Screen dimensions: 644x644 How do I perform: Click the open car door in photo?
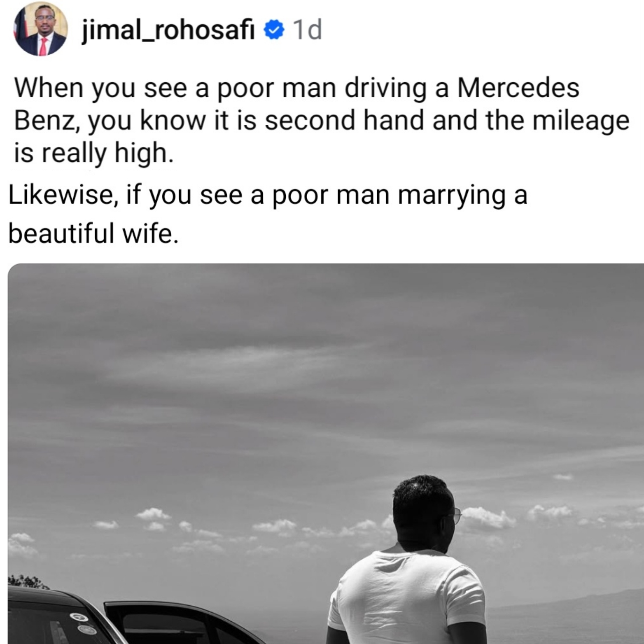(x=177, y=624)
